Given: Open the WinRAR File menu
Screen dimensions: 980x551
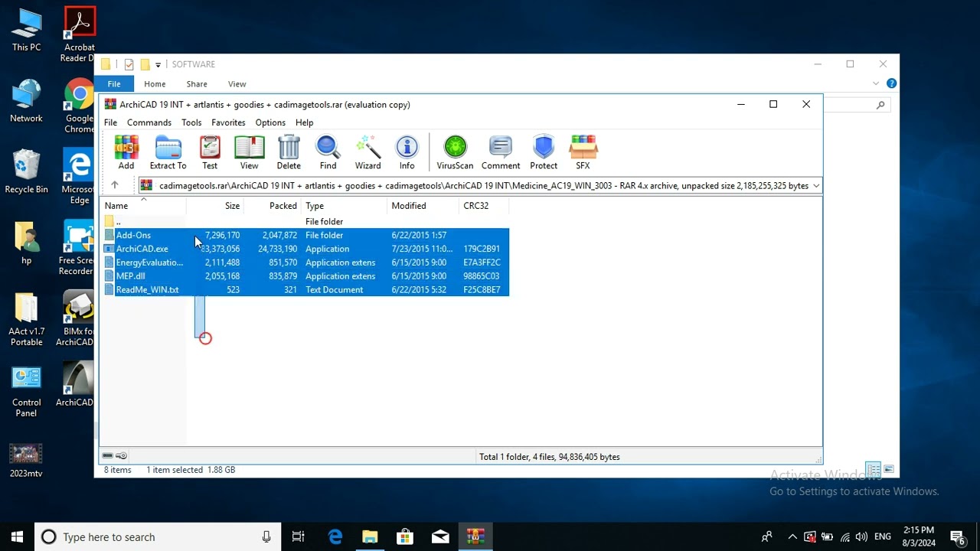Looking at the screenshot, I should 110,122.
